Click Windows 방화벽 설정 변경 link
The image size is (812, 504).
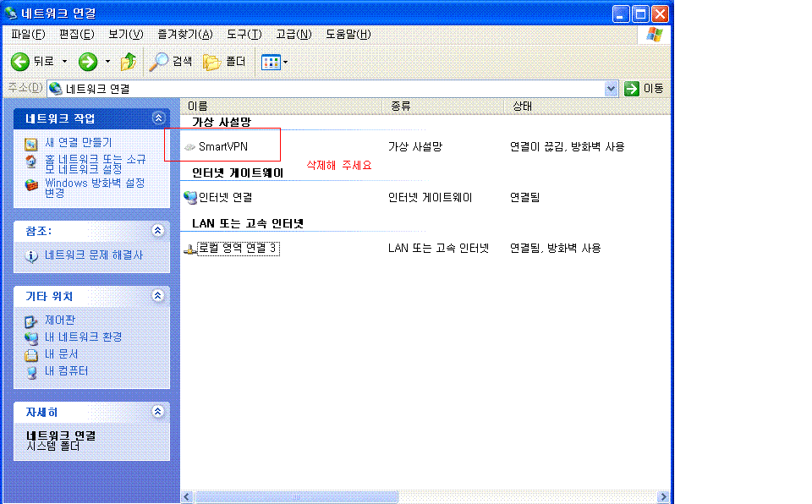click(x=95, y=188)
